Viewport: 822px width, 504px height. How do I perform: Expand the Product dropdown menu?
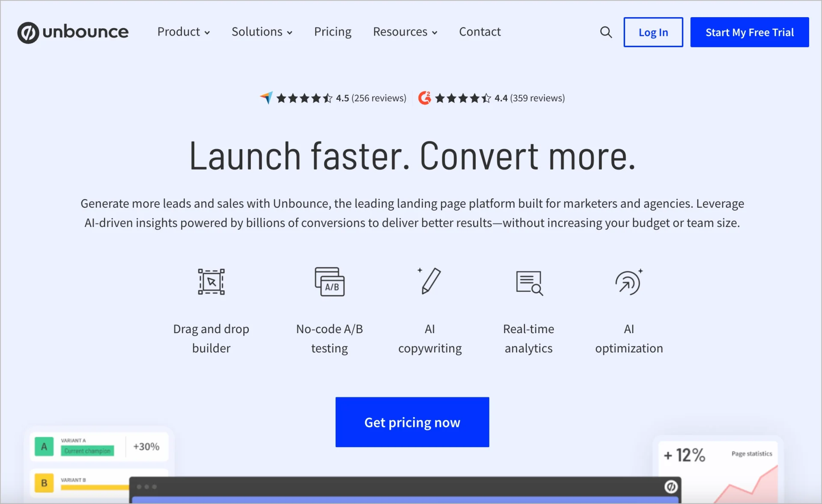click(183, 32)
